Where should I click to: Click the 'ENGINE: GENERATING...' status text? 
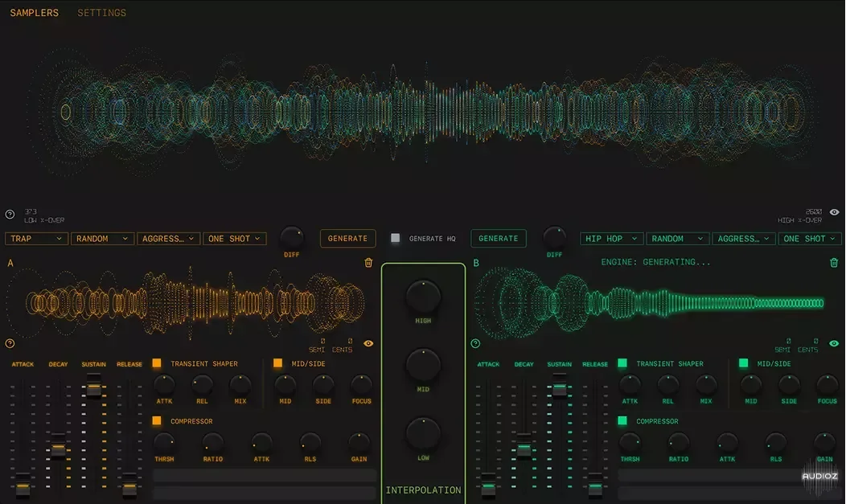coord(655,262)
